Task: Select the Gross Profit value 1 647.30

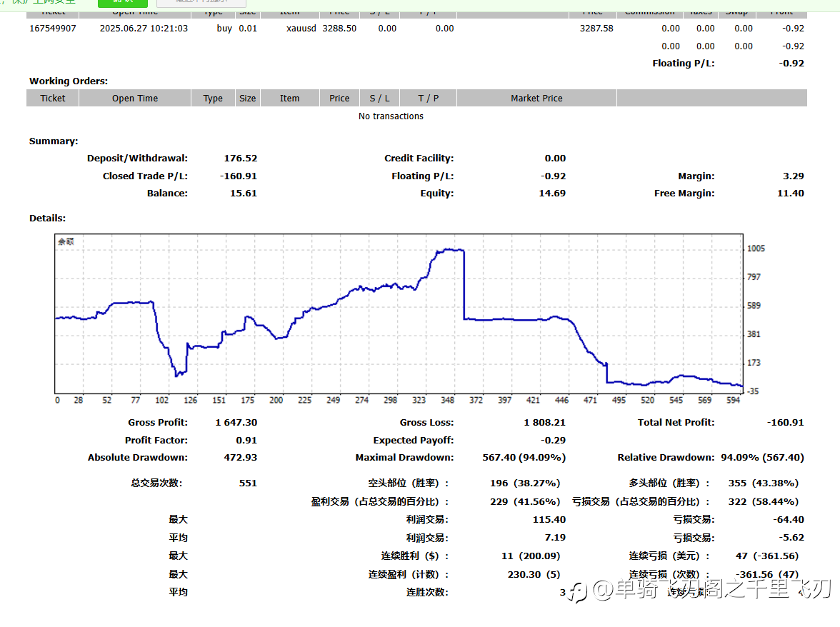Action: (236, 423)
